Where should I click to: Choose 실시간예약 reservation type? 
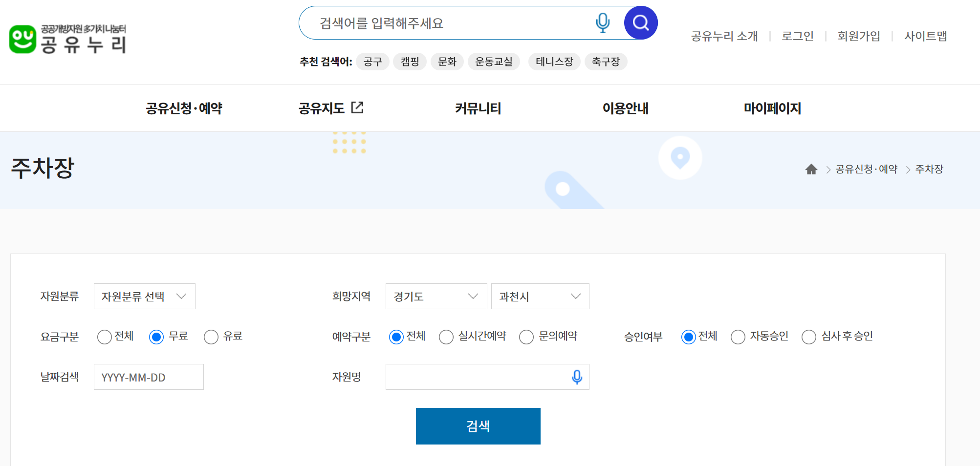(445, 337)
